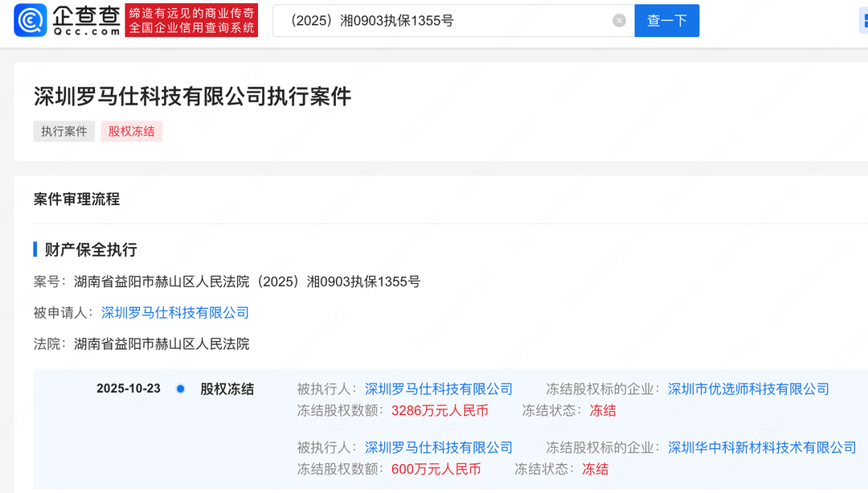Click the red slogan banner next to the logo

190,21
